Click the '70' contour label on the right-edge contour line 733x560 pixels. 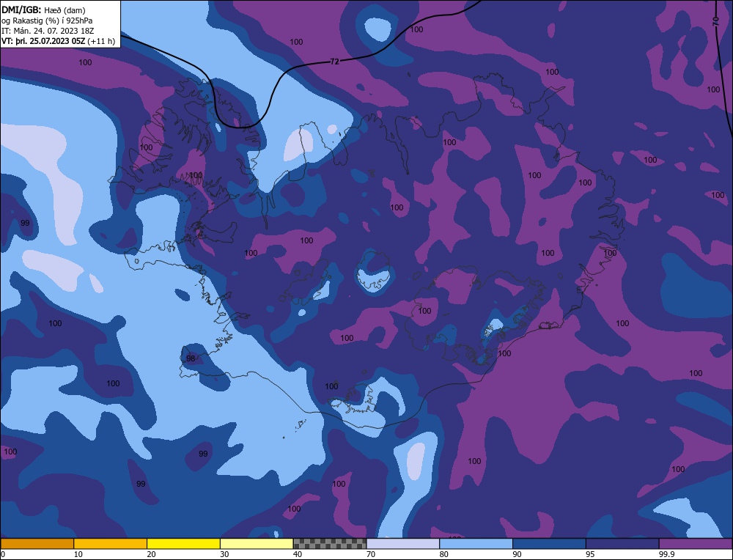(x=715, y=21)
